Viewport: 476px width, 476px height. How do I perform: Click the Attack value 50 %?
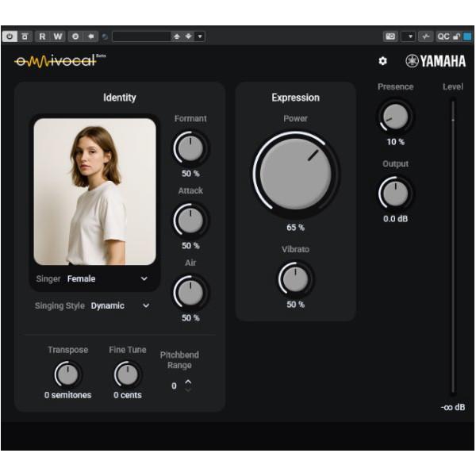pos(190,246)
